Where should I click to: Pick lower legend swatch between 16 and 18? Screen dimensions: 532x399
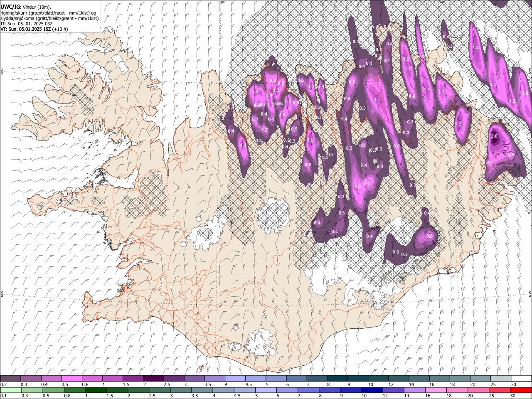436,390
